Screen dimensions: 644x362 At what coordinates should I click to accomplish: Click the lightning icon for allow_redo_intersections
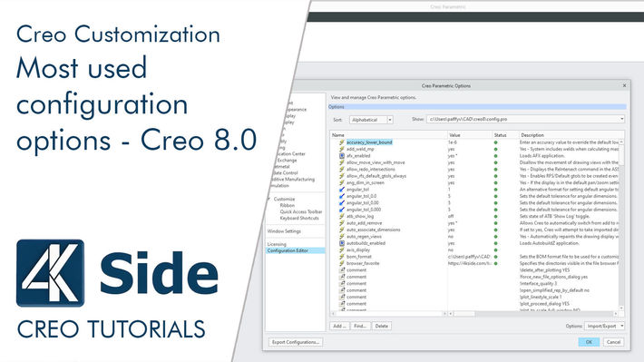[341, 170]
